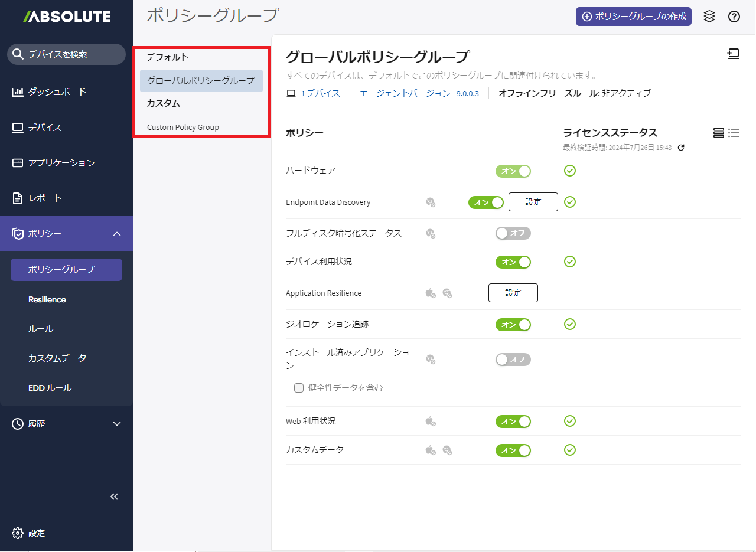Toggle the カスタムデータ switch

pyautogui.click(x=513, y=450)
